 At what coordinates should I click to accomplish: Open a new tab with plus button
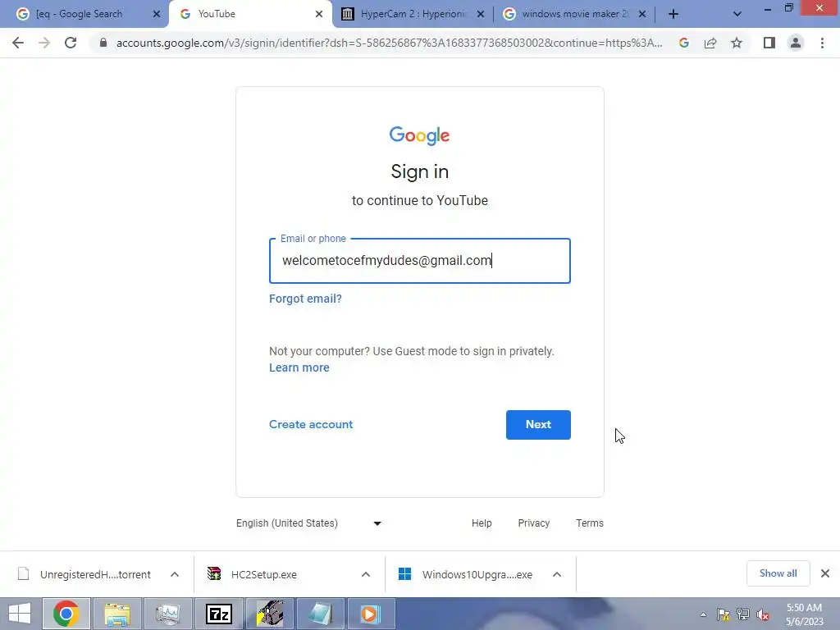coord(673,14)
